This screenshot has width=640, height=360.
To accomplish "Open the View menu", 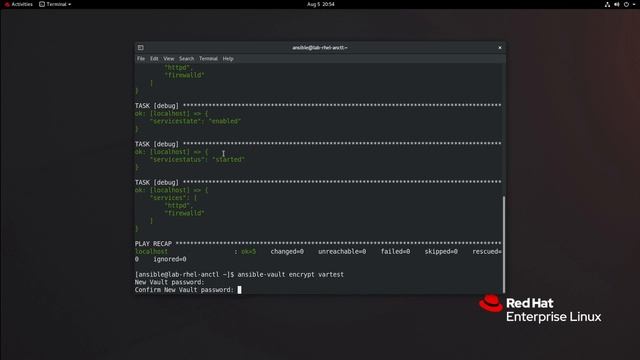I will [169, 59].
